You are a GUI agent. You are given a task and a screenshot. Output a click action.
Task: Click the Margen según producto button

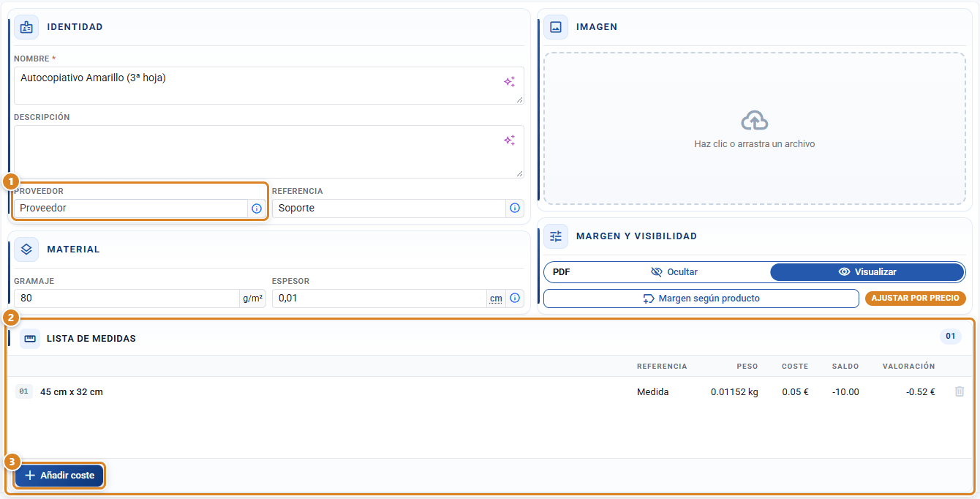tap(701, 299)
